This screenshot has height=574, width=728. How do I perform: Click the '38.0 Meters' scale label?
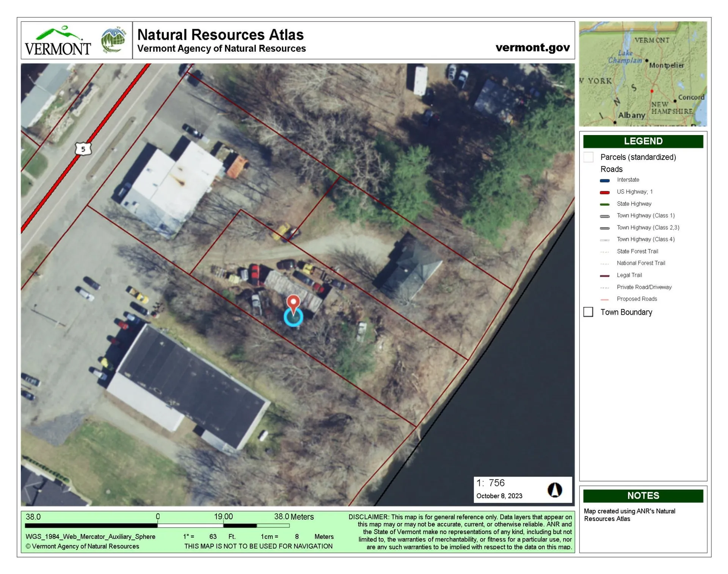[293, 517]
